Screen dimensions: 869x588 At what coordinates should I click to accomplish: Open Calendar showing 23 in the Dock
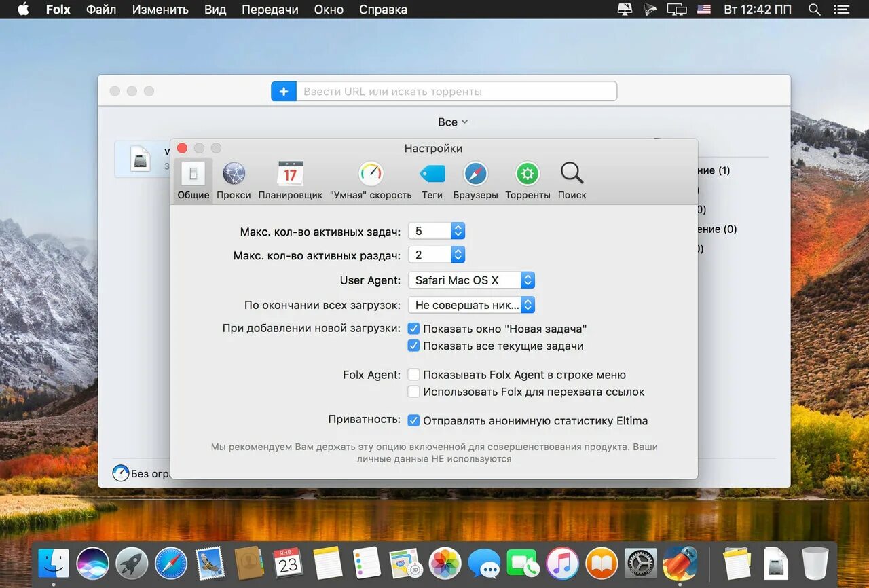click(288, 563)
